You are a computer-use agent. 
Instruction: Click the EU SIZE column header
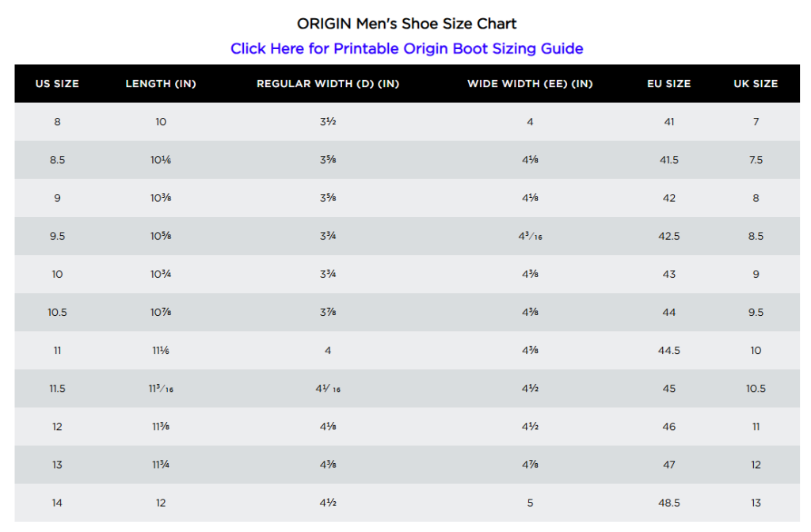click(669, 84)
